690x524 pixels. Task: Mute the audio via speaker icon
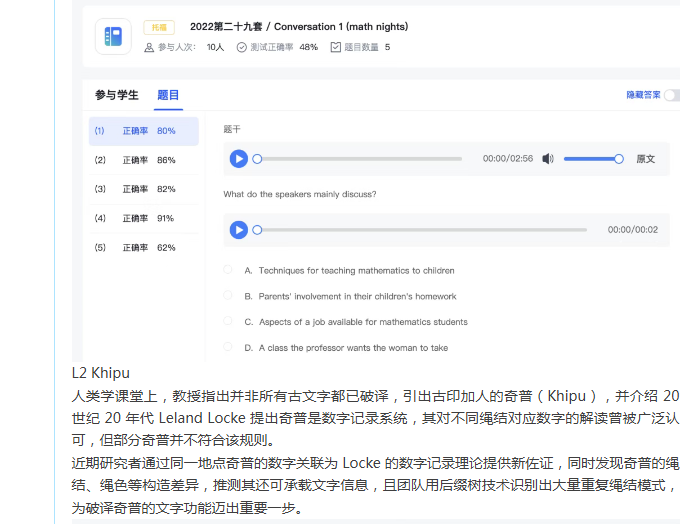pyautogui.click(x=547, y=159)
